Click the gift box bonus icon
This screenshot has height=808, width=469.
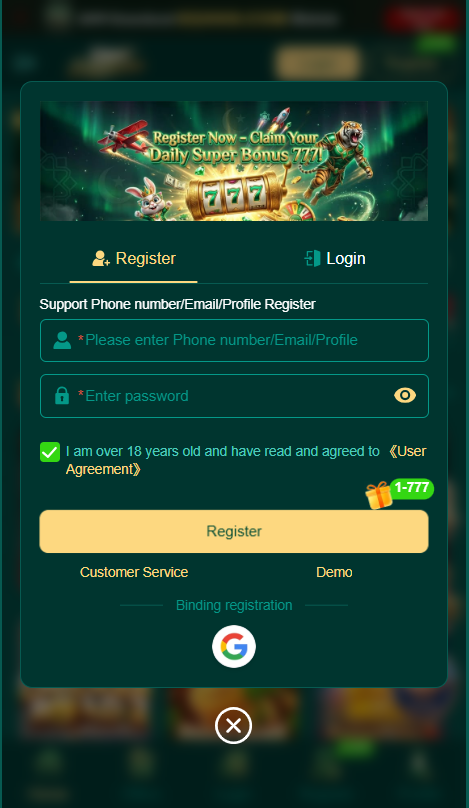point(379,495)
